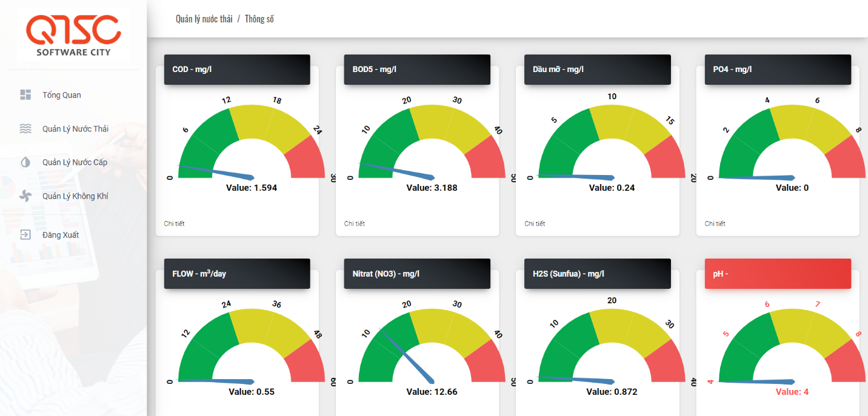Click the Thông số breadcrumb item
The image size is (868, 416).
point(259,19)
